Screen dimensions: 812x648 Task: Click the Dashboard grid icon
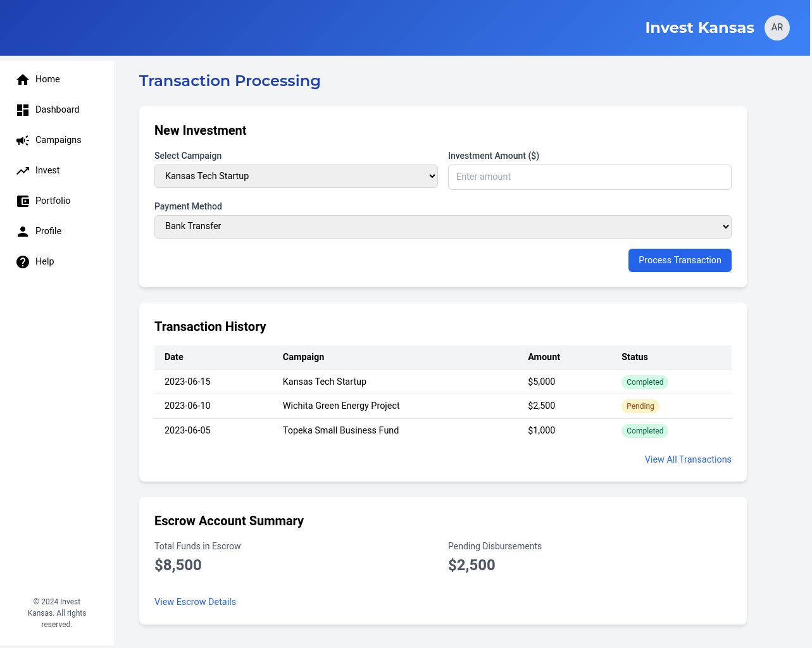click(x=23, y=110)
